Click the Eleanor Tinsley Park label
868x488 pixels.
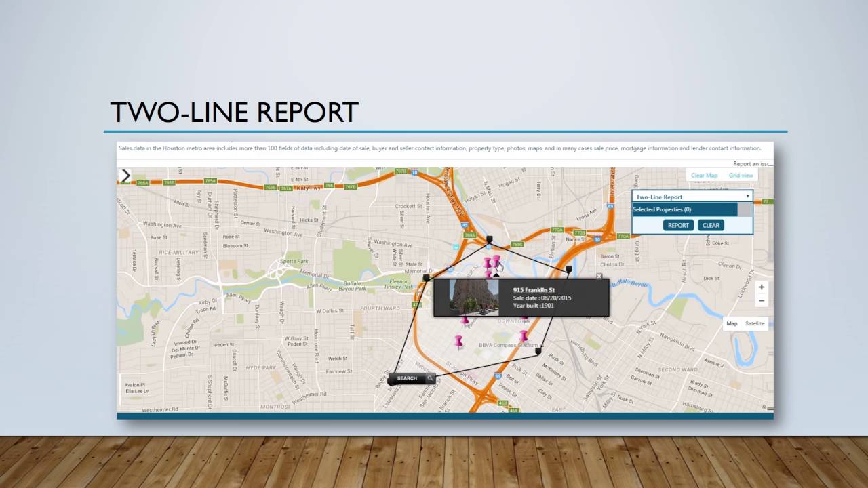click(x=399, y=284)
